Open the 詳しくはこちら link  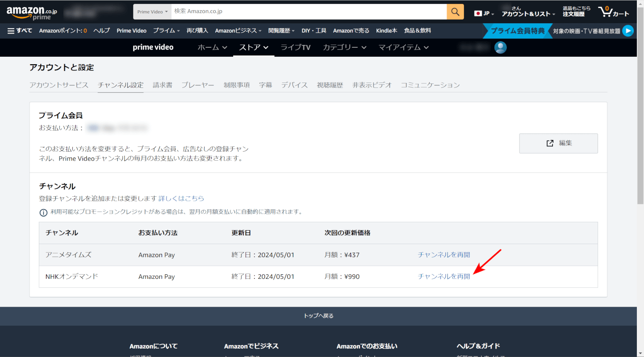(x=181, y=198)
